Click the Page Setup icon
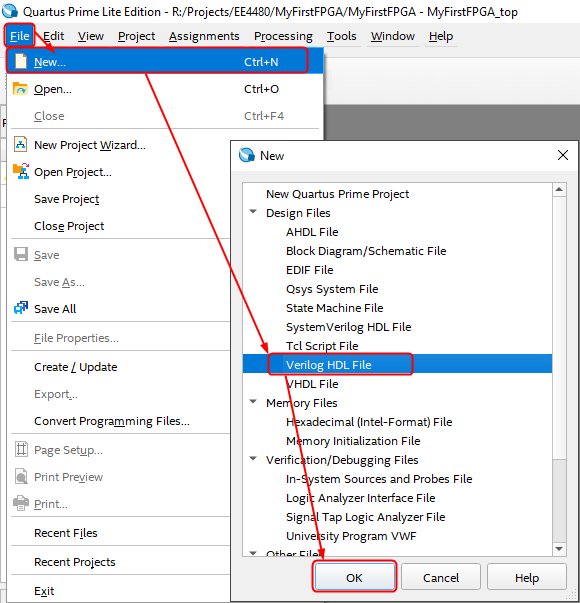The width and height of the screenshot is (580, 603). [21, 449]
